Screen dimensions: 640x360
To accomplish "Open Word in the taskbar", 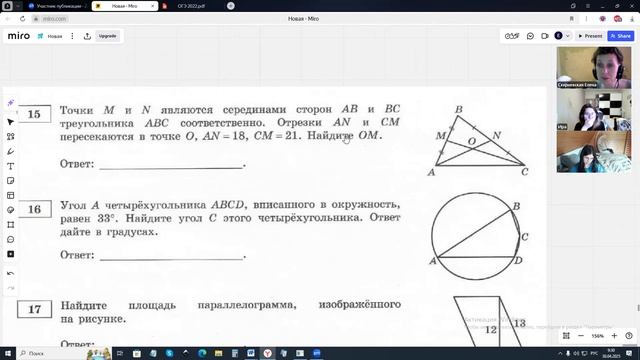I will [251, 353].
